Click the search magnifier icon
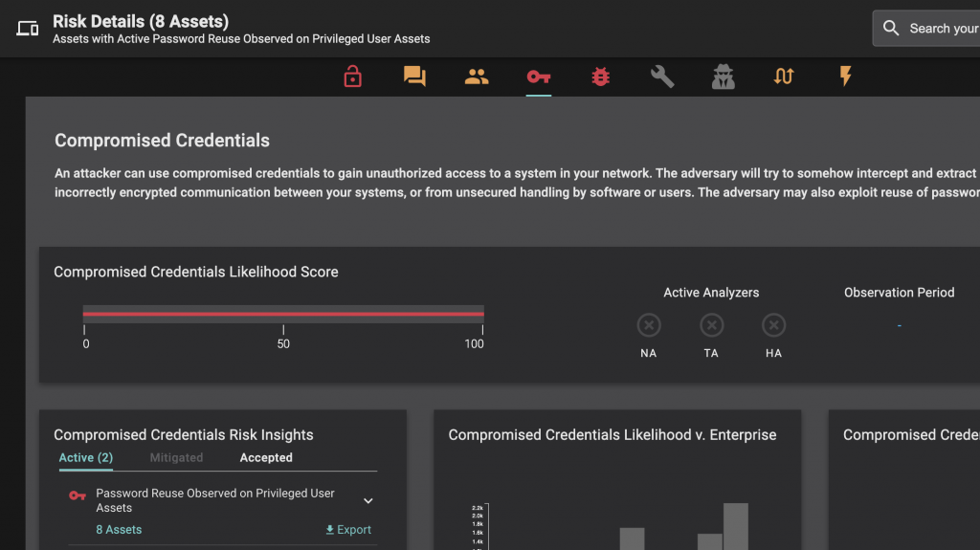The width and height of the screenshot is (980, 550). [891, 28]
